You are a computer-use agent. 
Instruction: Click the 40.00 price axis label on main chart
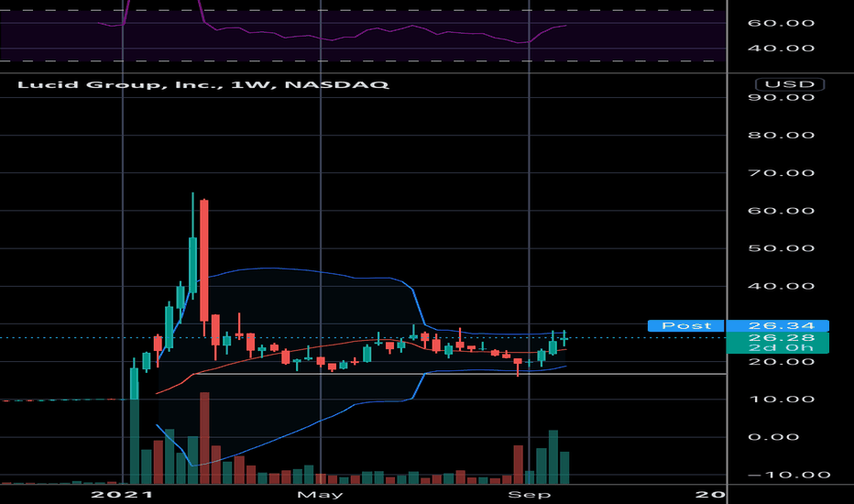coord(781,286)
